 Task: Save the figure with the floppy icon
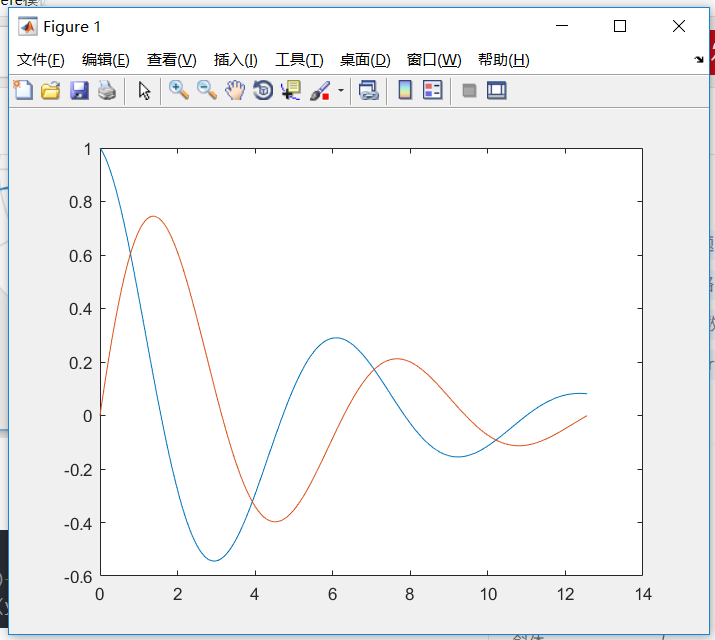(79, 90)
